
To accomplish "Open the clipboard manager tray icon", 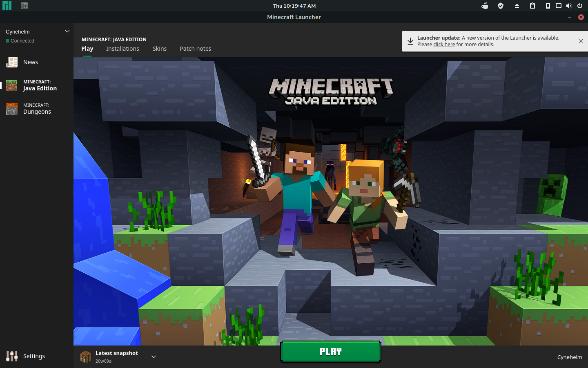I will 532,6.
